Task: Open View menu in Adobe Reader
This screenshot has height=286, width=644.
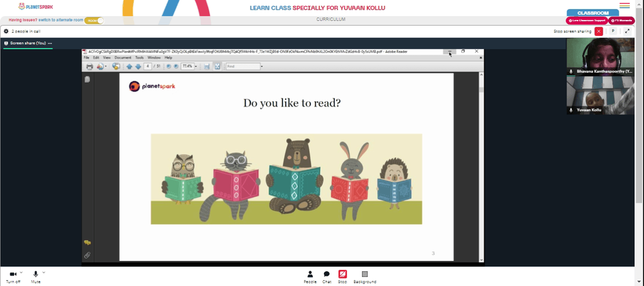Action: [x=107, y=57]
